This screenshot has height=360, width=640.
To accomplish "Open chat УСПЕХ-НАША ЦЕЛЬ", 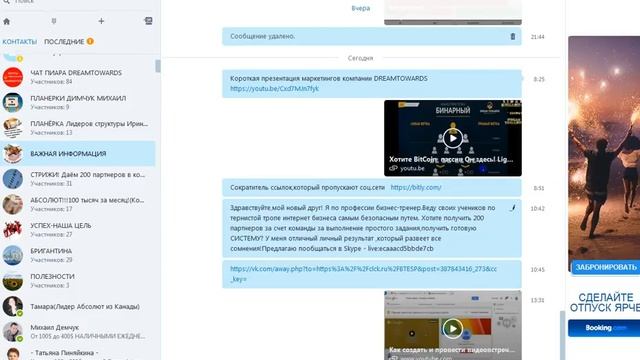I will pyautogui.click(x=78, y=229).
